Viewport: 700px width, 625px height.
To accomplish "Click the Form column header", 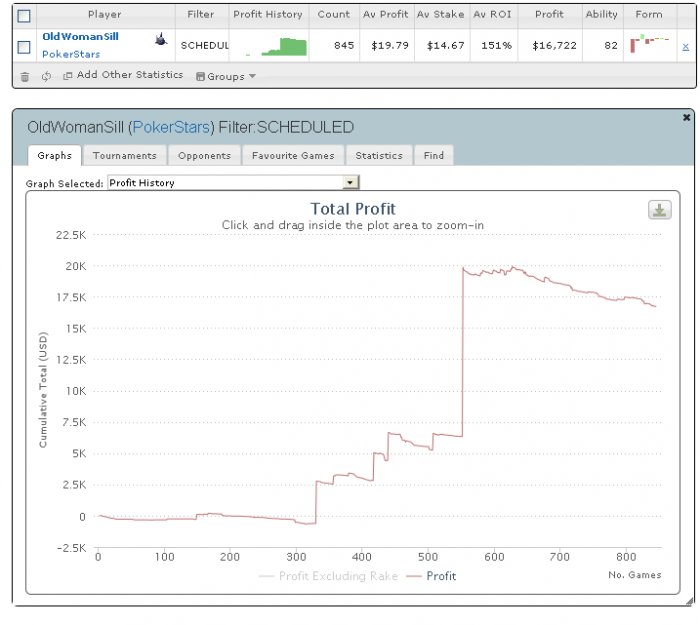I will tap(649, 15).
